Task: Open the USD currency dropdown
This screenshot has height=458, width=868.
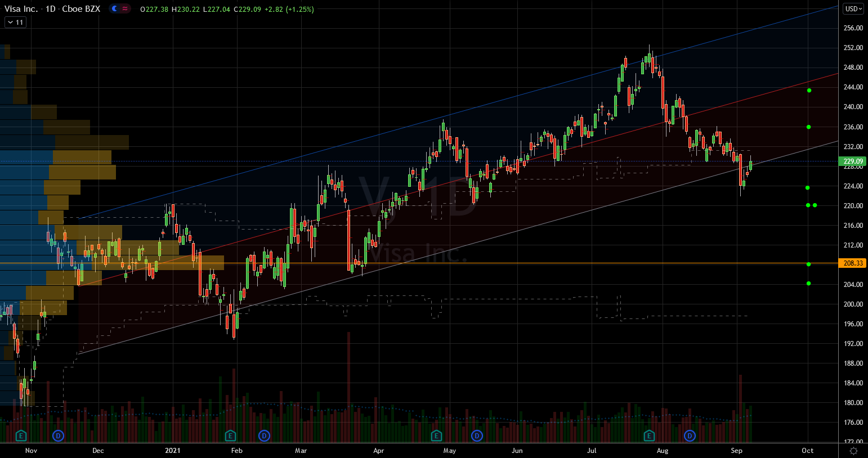Action: pyautogui.click(x=853, y=9)
